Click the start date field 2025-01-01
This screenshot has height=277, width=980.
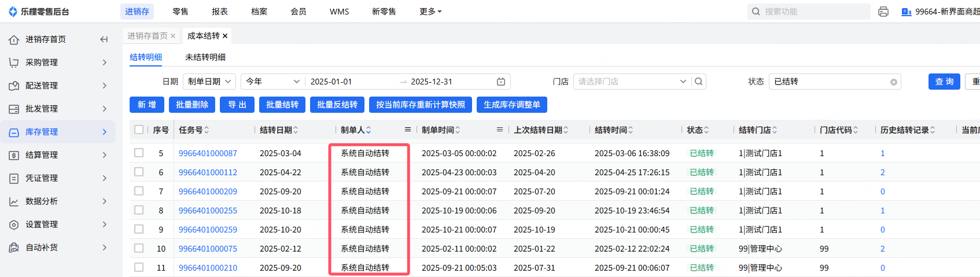[331, 82]
